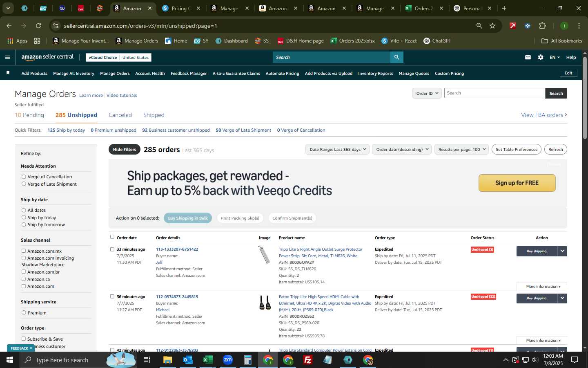Image resolution: width=588 pixels, height=368 pixels.
Task: Check the Amazon.ca sales channel
Action: coord(24,279)
